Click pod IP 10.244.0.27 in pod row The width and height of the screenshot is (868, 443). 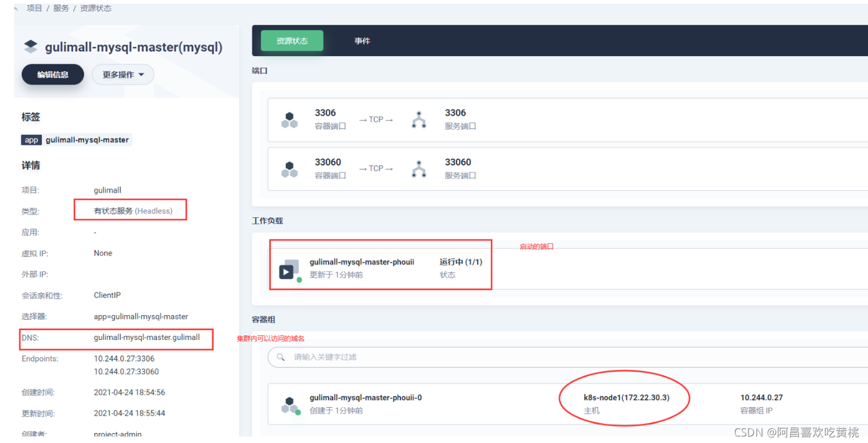[x=761, y=398]
